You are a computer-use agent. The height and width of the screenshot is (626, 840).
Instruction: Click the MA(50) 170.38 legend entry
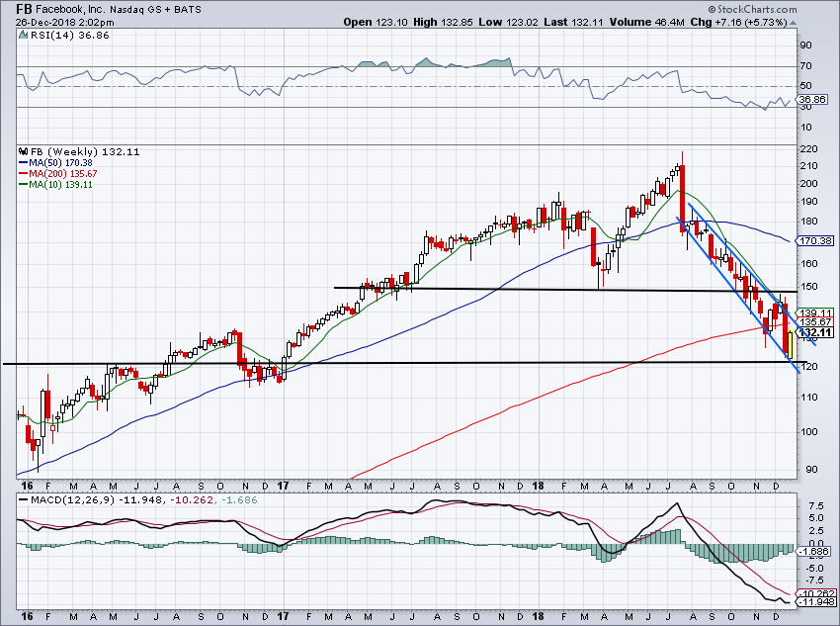60,163
